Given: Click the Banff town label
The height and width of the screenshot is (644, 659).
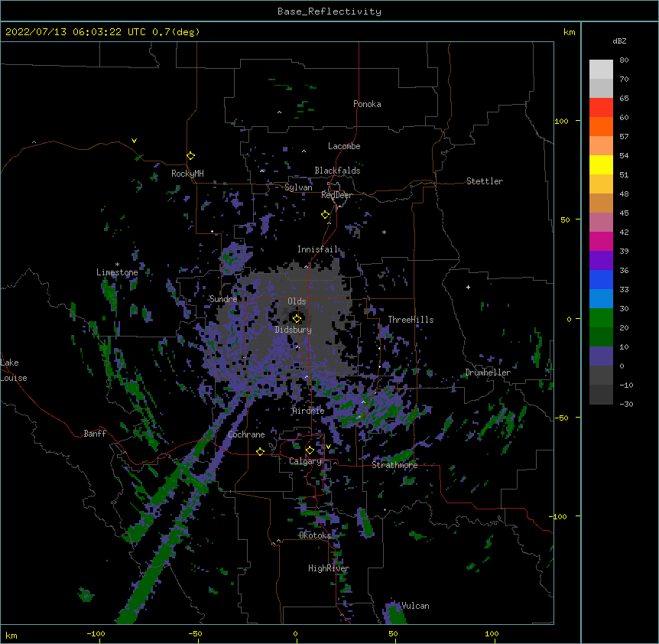Looking at the screenshot, I should [x=95, y=434].
